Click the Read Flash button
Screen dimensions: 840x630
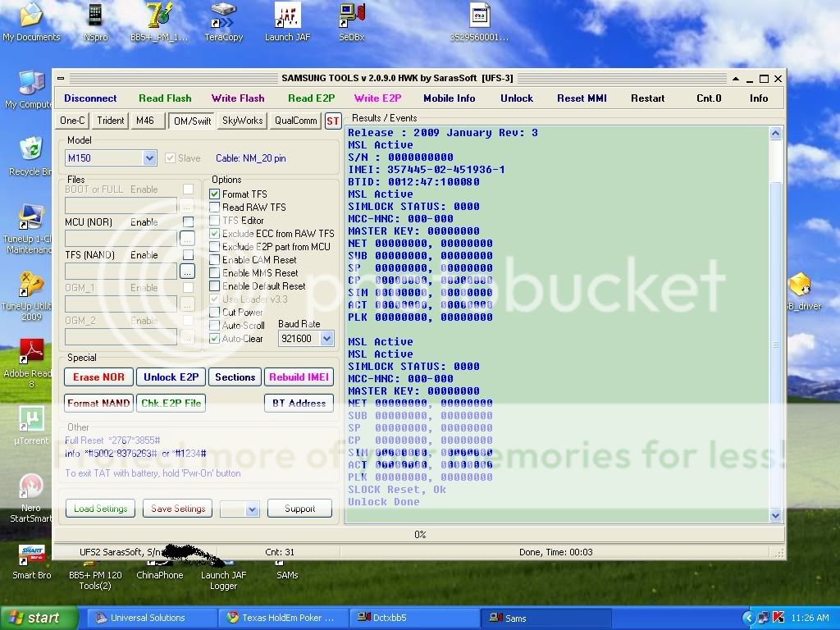coord(165,98)
